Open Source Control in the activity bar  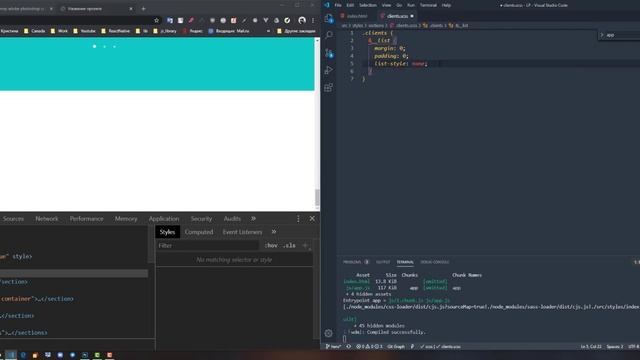(x=329, y=53)
